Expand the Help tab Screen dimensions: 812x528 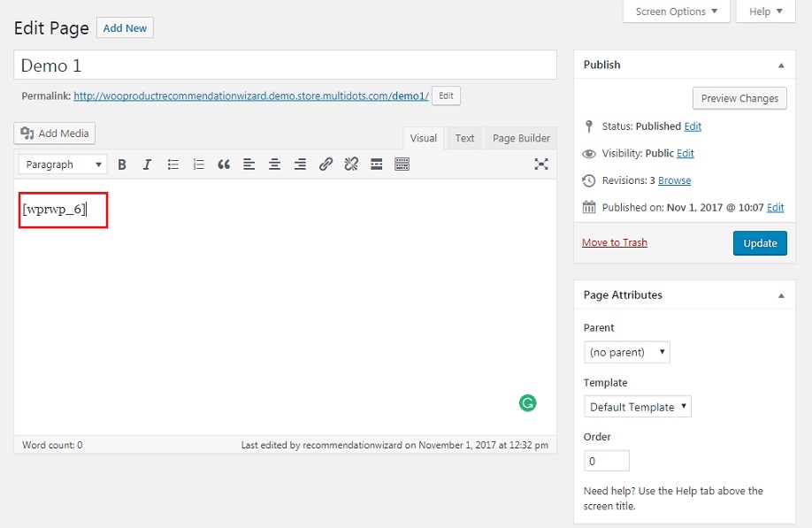tap(765, 11)
